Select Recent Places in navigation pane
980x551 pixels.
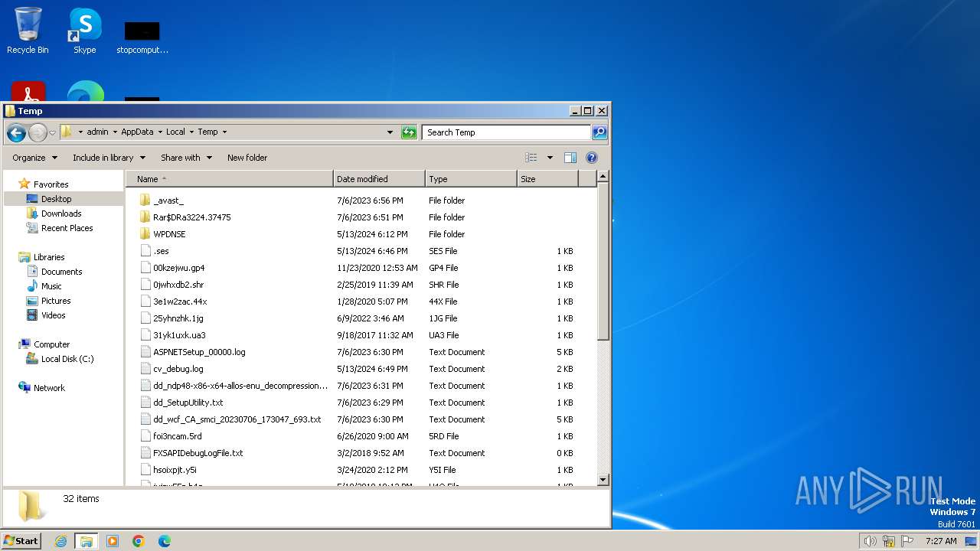[x=67, y=228]
